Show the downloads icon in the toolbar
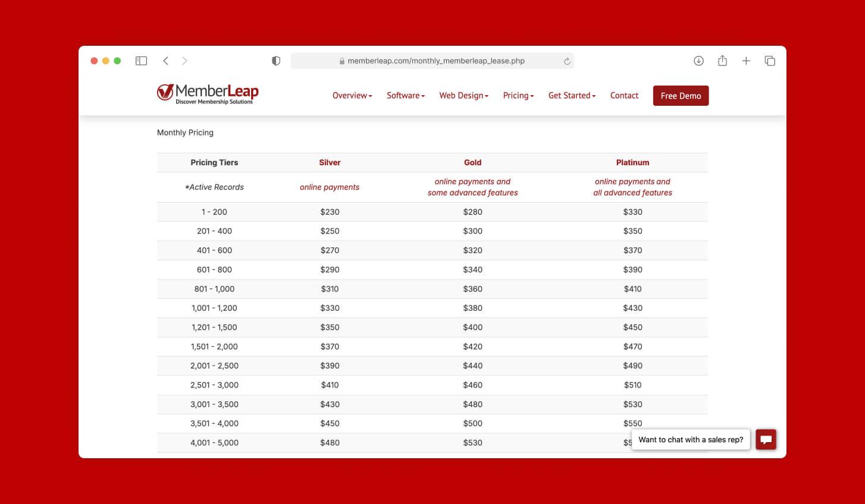Screen dimensions: 865x504 pyautogui.click(x=698, y=61)
